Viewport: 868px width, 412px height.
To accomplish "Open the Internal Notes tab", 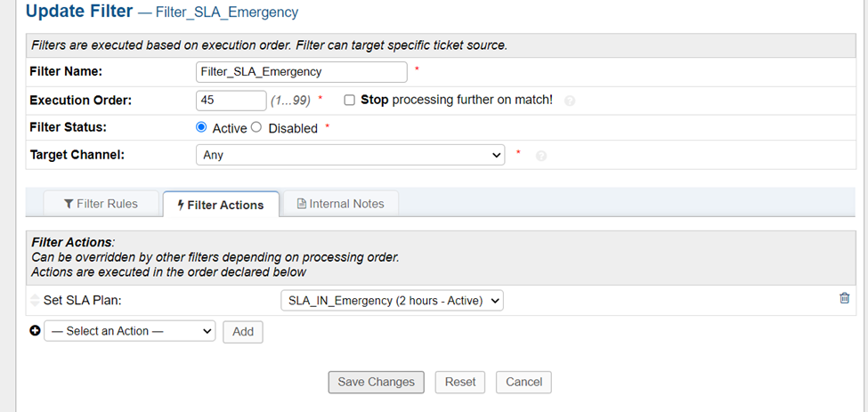I will [340, 204].
